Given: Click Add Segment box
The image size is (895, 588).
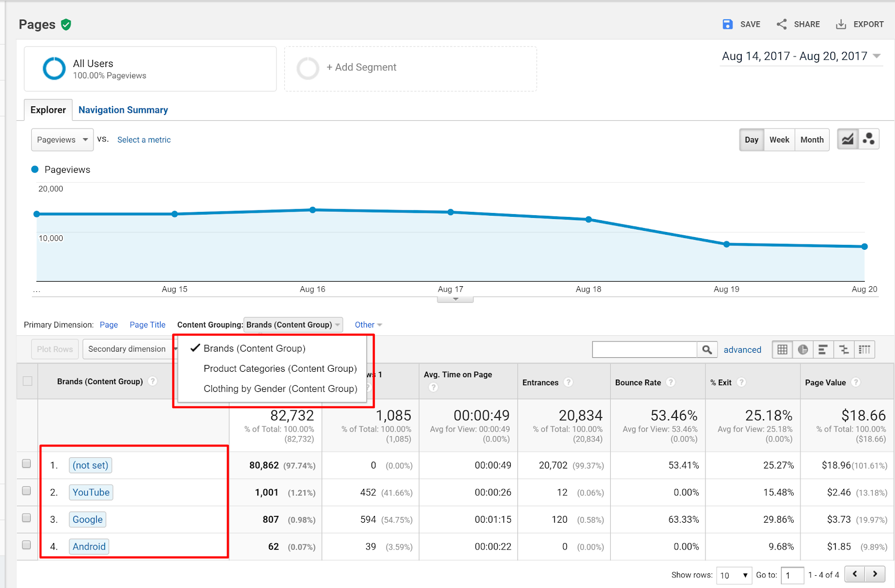Looking at the screenshot, I should [x=411, y=69].
